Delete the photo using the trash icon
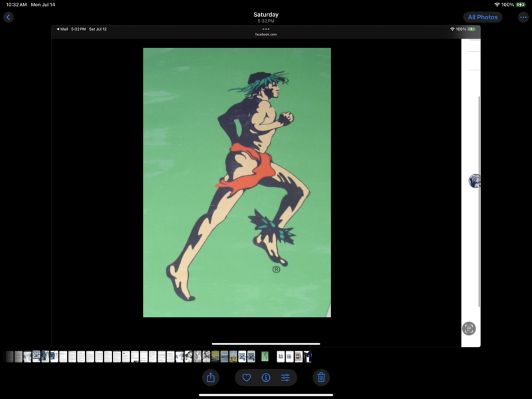532x399 pixels. click(321, 378)
